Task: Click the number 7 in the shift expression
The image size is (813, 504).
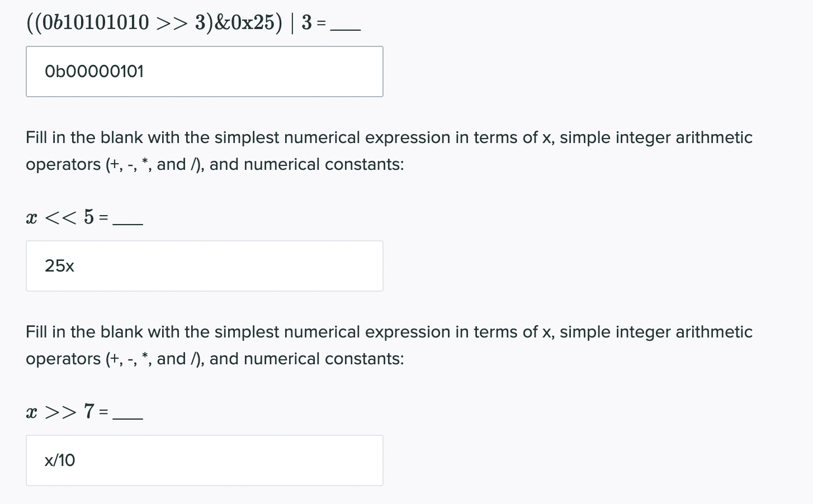Action: [x=89, y=411]
